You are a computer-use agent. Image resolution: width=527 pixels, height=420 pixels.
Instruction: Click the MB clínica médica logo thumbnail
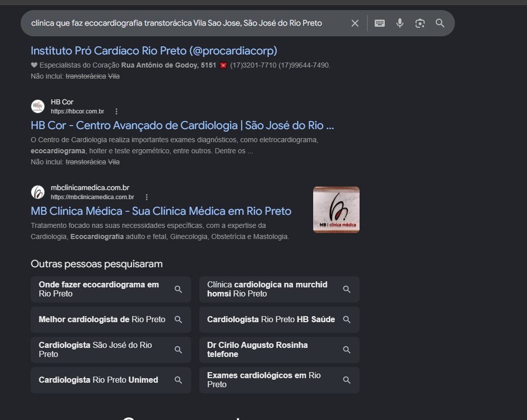(x=336, y=210)
